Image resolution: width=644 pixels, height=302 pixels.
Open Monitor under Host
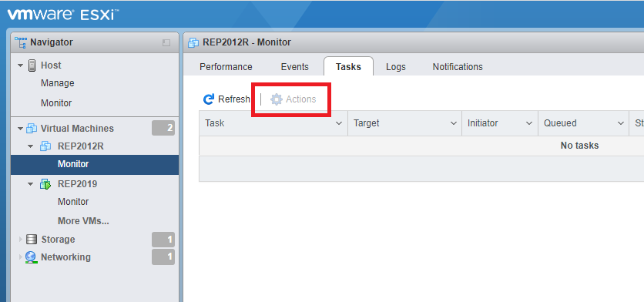click(56, 103)
